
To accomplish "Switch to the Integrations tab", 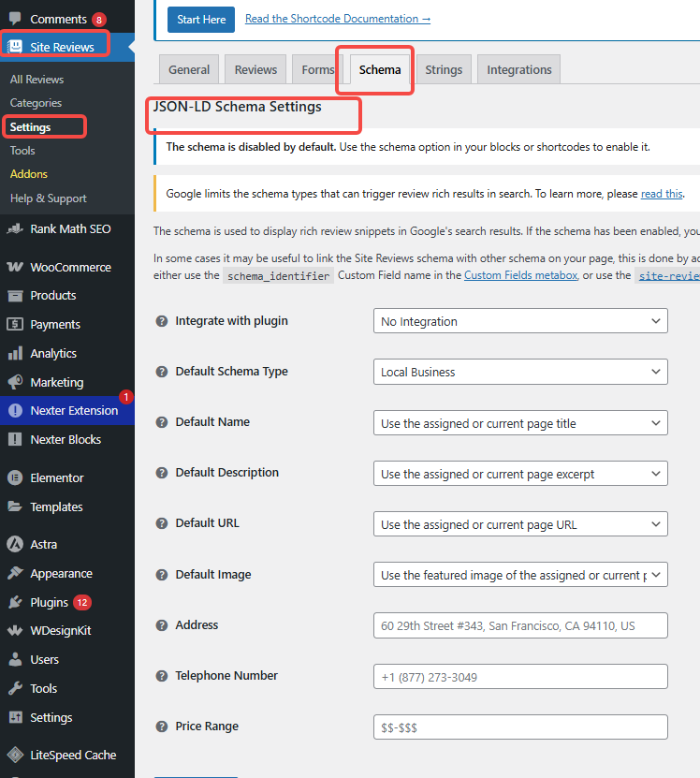I will [518, 69].
